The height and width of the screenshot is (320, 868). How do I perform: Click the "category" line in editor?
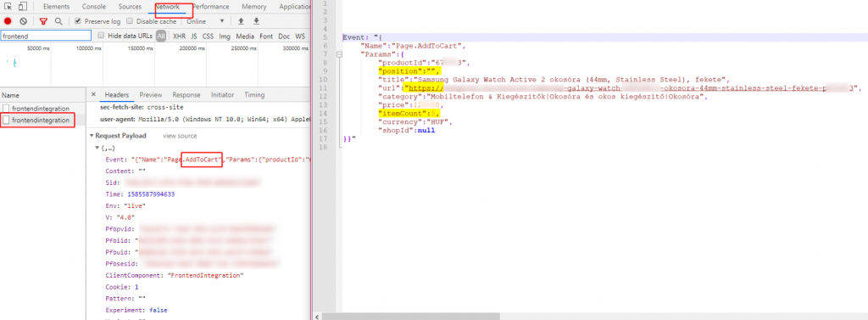tap(543, 97)
